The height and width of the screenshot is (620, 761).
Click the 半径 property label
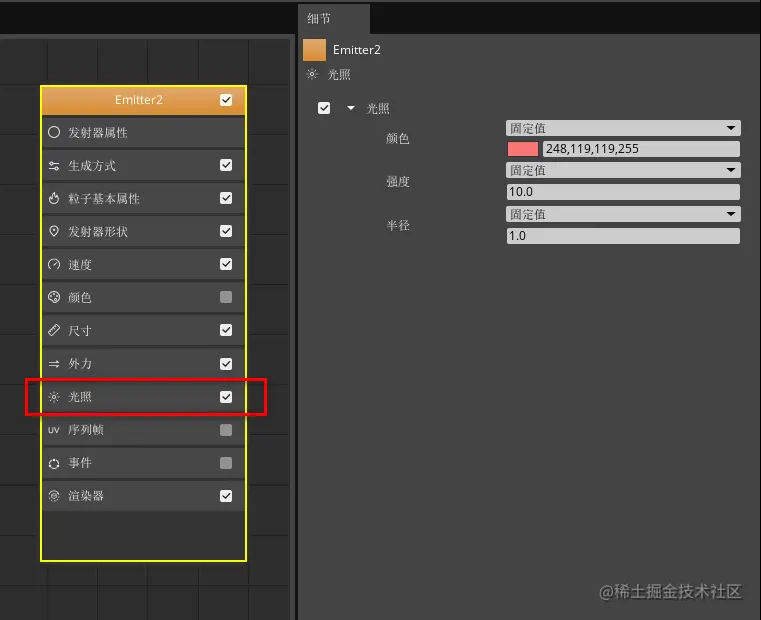[398, 225]
